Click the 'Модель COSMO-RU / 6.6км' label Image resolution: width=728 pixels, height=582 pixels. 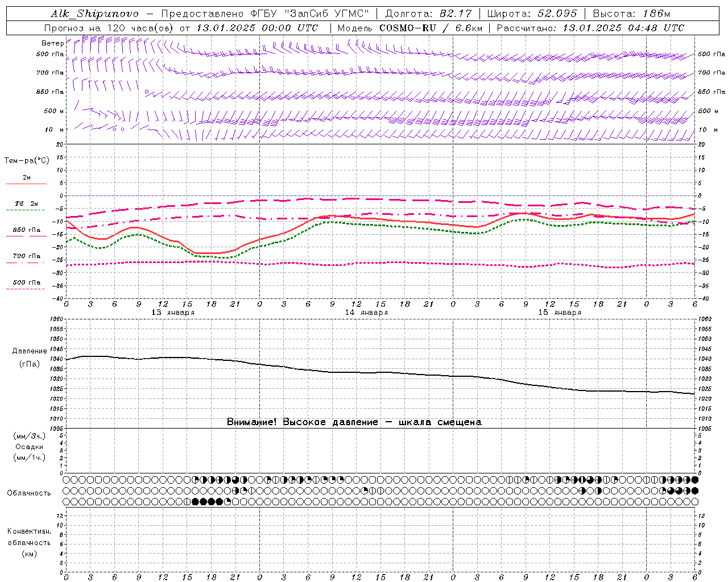click(x=409, y=28)
